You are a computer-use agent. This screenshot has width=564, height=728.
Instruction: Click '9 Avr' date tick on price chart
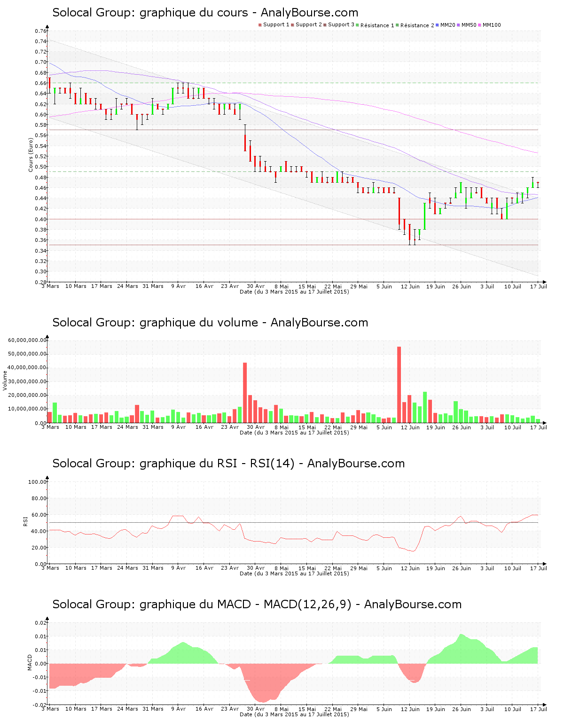pyautogui.click(x=178, y=286)
